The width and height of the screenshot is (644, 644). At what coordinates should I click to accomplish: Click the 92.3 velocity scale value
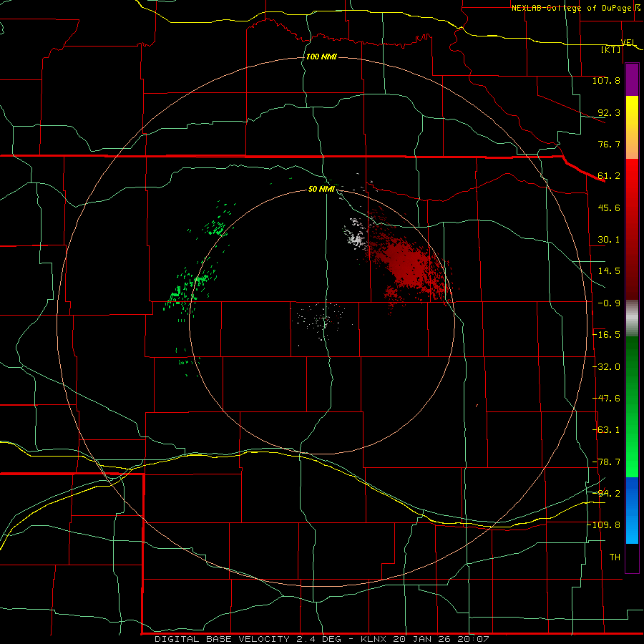point(609,112)
